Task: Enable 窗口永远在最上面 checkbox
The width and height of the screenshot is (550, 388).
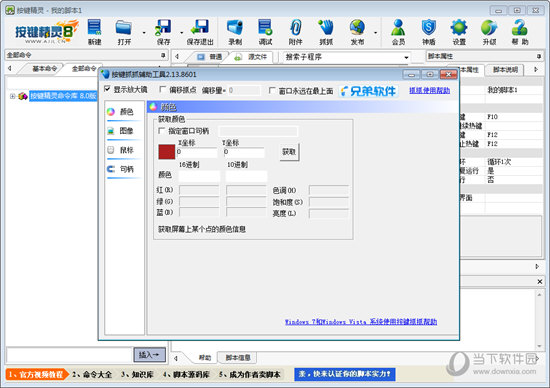Action: [x=272, y=91]
